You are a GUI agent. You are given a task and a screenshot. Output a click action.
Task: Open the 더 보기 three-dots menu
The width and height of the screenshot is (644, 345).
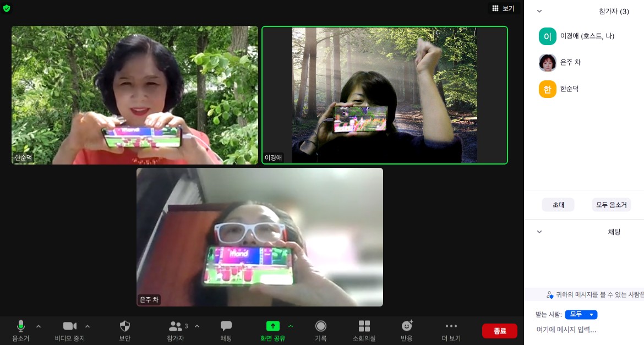coord(451,326)
